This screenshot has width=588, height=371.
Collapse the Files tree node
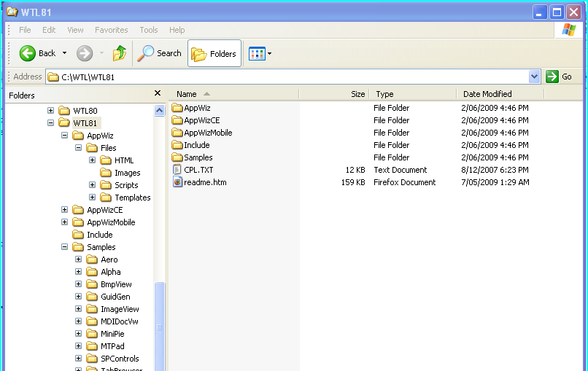click(x=78, y=147)
